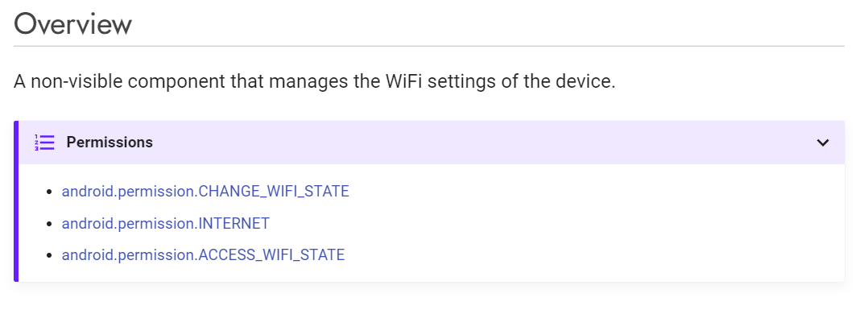Click the bullet before INTERNET permission
Viewport: 868px width, 310px height.
coord(49,224)
